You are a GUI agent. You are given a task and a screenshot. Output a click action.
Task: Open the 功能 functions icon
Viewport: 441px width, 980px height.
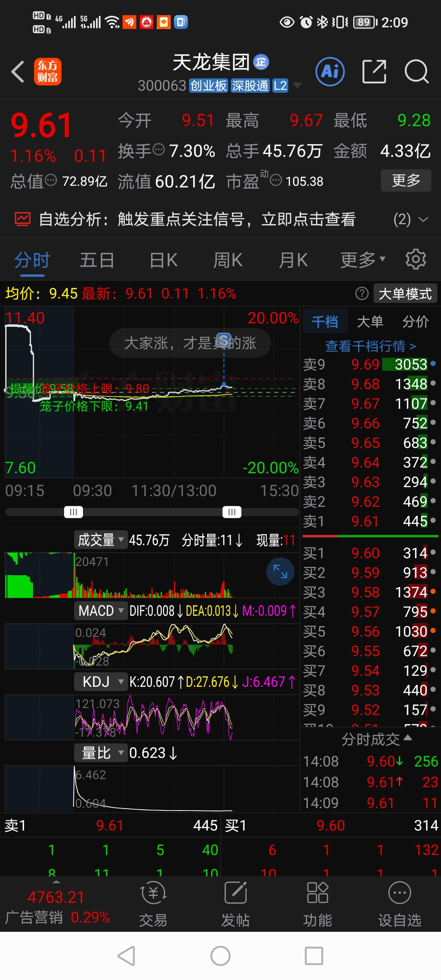click(x=318, y=893)
